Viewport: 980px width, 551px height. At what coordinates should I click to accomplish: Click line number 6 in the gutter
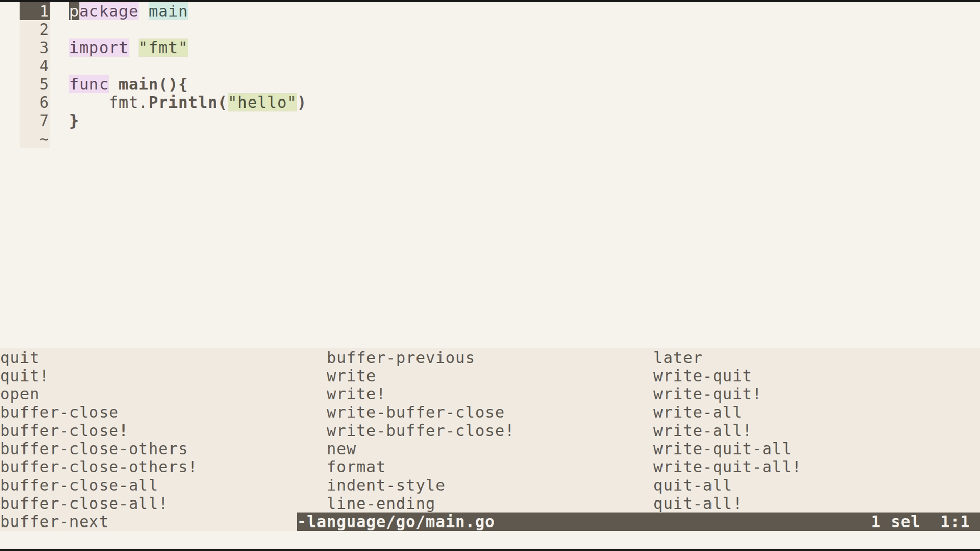[x=44, y=103]
